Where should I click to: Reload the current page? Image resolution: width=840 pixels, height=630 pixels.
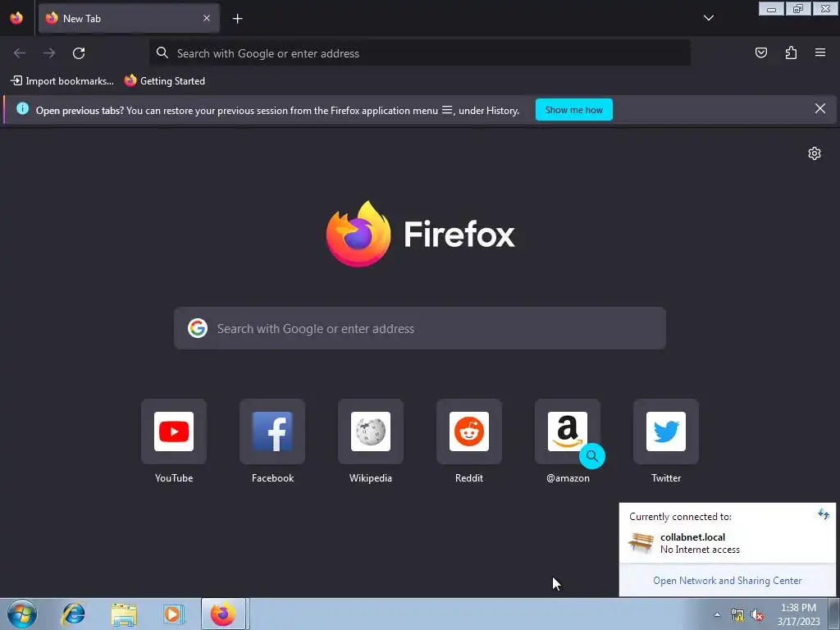(x=79, y=53)
